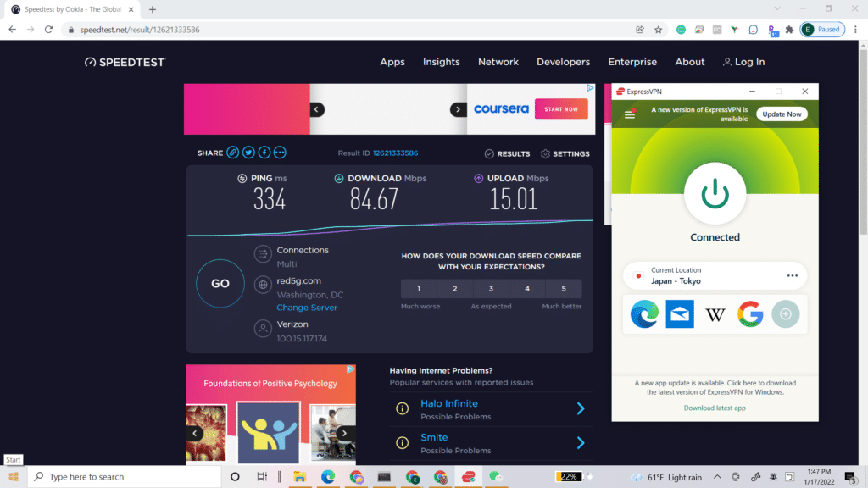Click Coursera Start Now button
Viewport: 868px width, 488px height.
coord(561,109)
